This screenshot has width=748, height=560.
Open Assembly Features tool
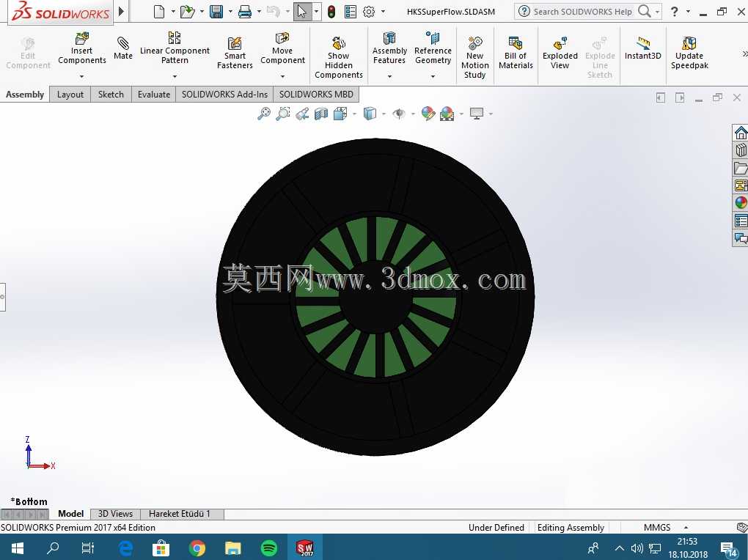(x=389, y=48)
